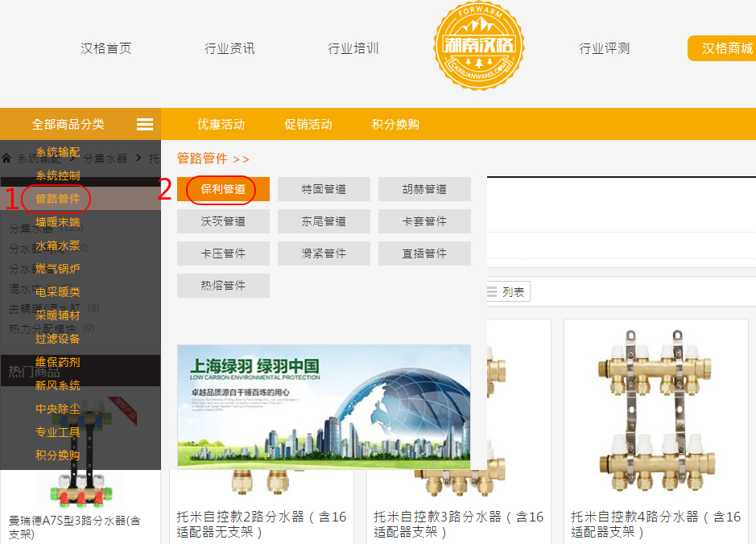The image size is (756, 544).
Task: Click the 湖南汉格 round logo
Action: click(479, 45)
